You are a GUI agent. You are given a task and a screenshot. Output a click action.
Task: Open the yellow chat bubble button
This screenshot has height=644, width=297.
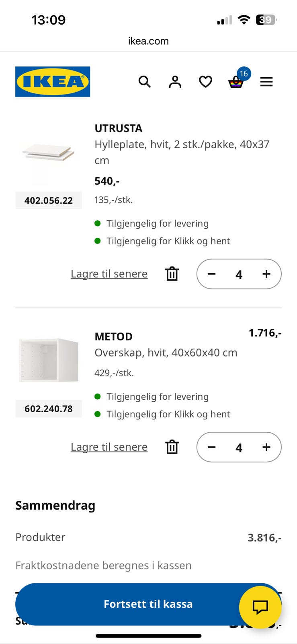click(260, 607)
